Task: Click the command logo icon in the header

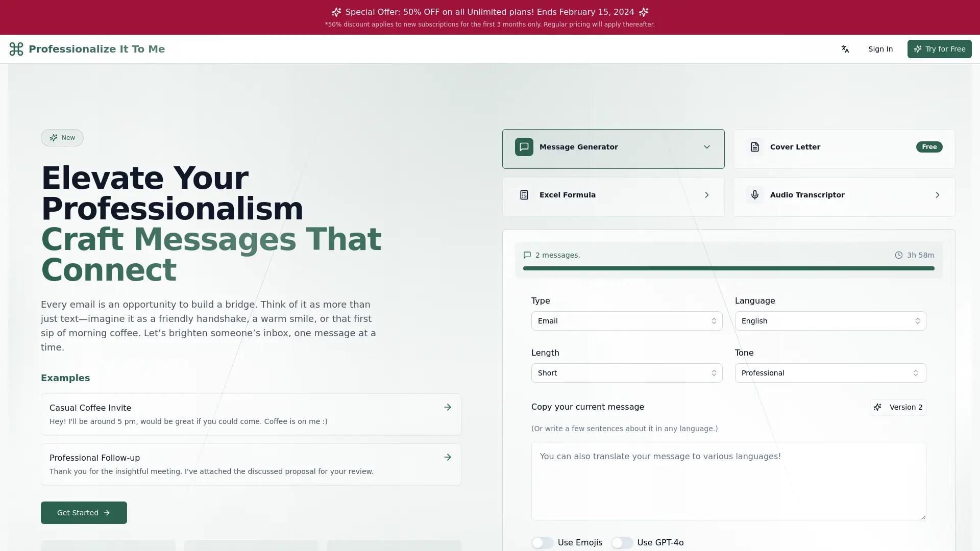Action: pyautogui.click(x=16, y=49)
